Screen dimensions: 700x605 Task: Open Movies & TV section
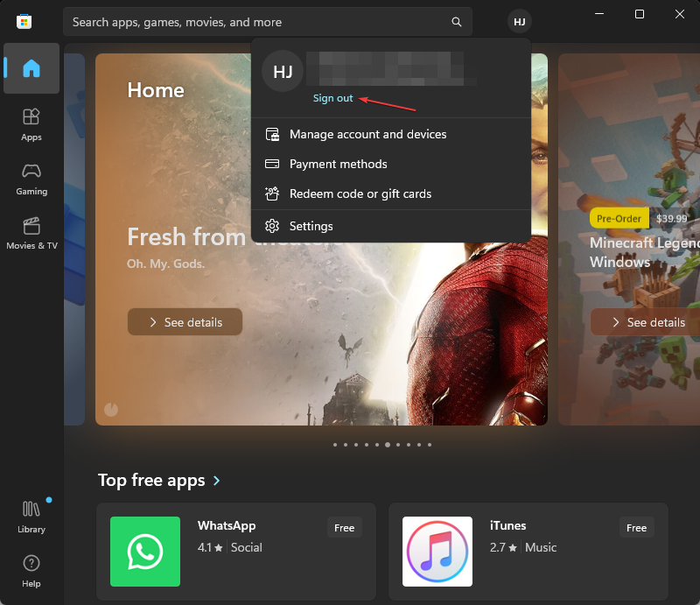[31, 233]
